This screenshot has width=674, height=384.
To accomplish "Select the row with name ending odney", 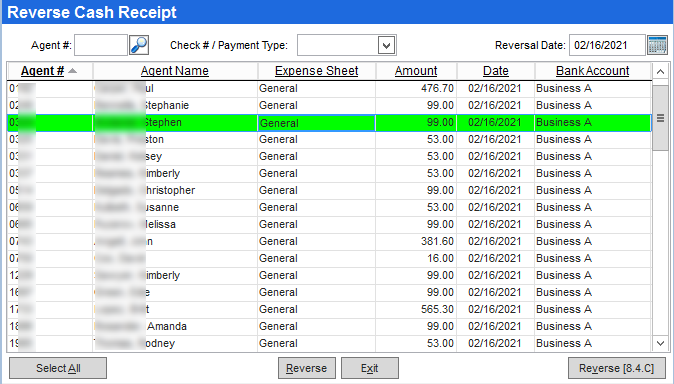I will (x=329, y=344).
